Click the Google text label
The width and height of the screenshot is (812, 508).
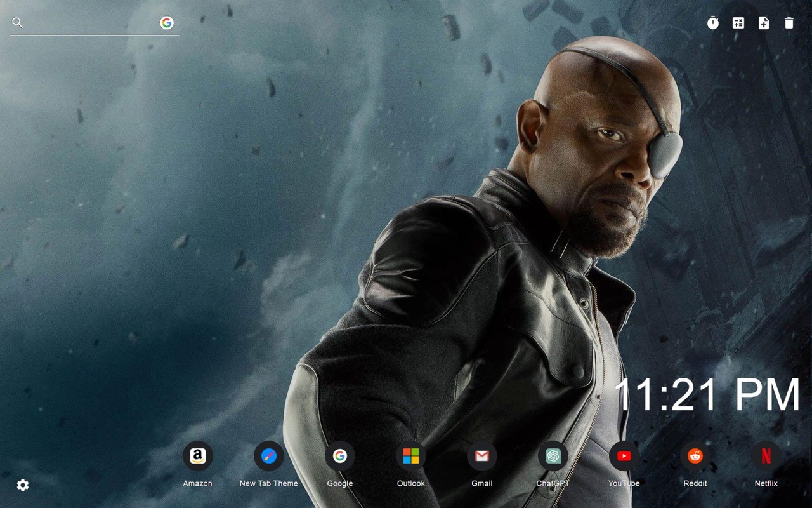pos(340,483)
